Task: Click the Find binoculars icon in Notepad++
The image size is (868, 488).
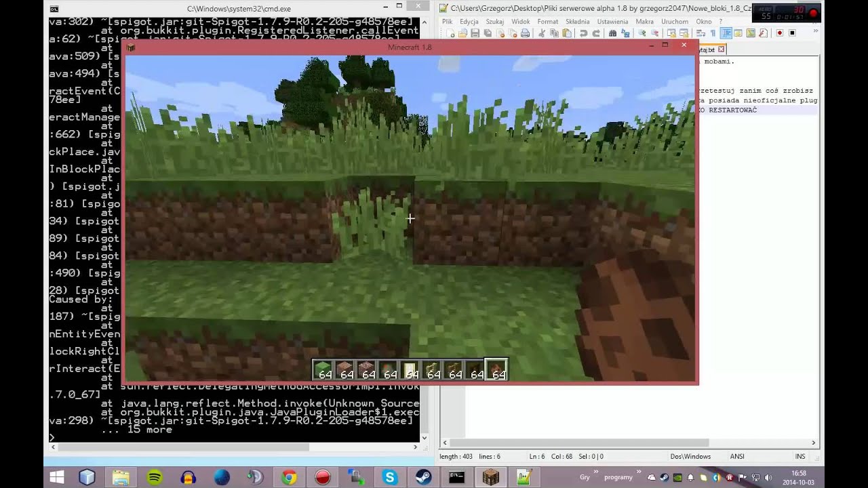Action: [x=612, y=33]
